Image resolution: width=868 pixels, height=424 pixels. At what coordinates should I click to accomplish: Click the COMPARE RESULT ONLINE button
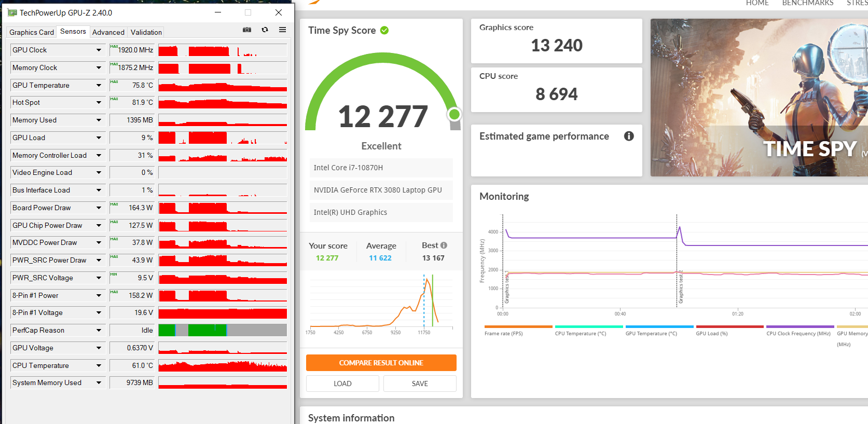[x=381, y=363]
